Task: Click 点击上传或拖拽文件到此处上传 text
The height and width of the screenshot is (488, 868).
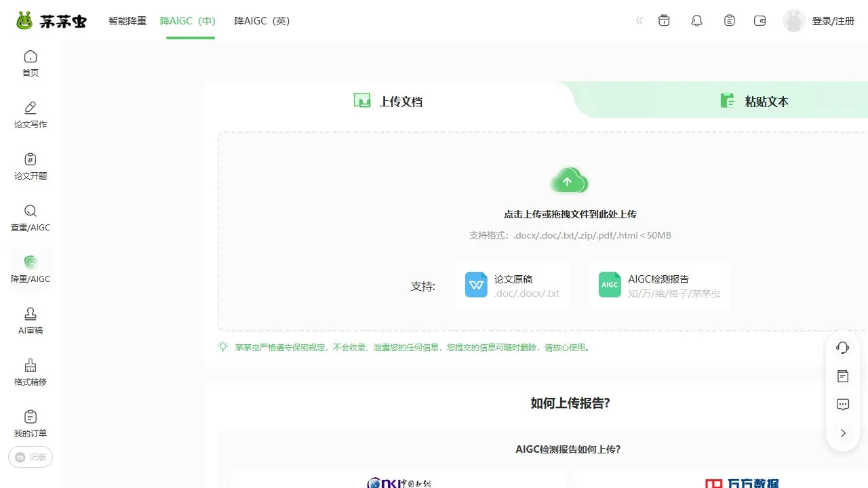Action: pos(570,214)
